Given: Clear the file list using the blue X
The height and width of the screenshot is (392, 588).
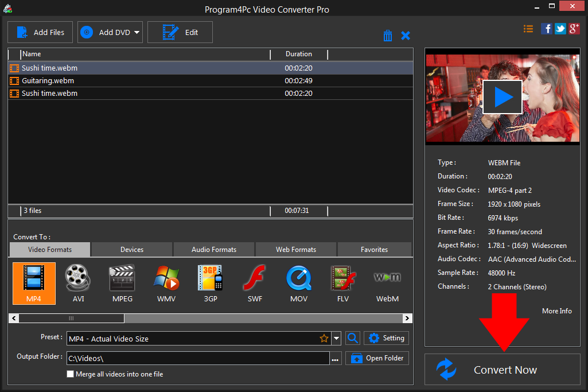Looking at the screenshot, I should (406, 35).
